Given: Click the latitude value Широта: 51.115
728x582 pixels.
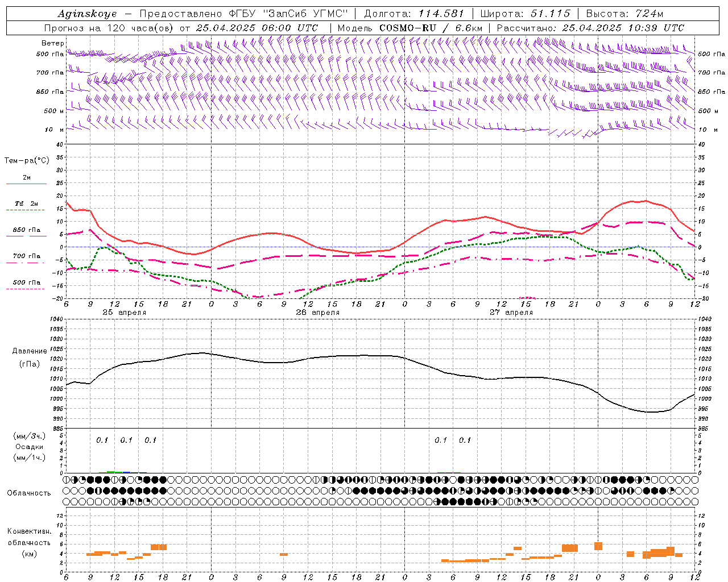Looking at the screenshot, I should (x=525, y=14).
